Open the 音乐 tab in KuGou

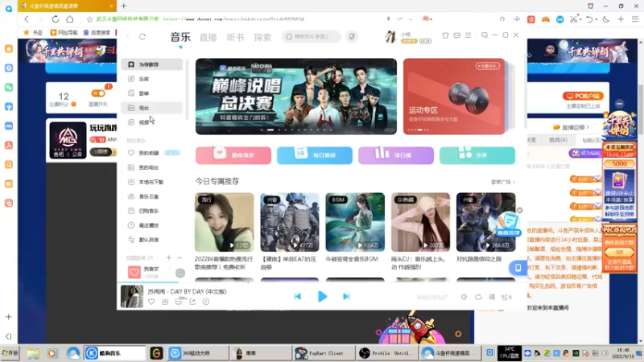click(180, 37)
